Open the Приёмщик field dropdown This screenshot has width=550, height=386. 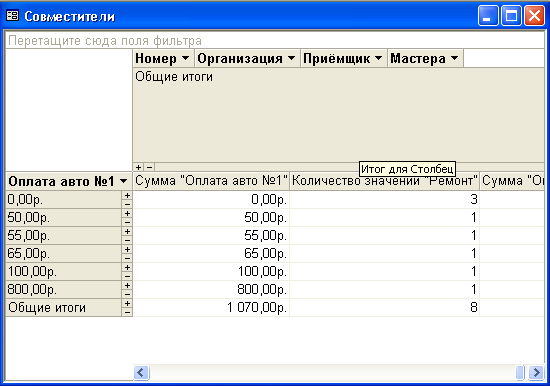[x=378, y=58]
